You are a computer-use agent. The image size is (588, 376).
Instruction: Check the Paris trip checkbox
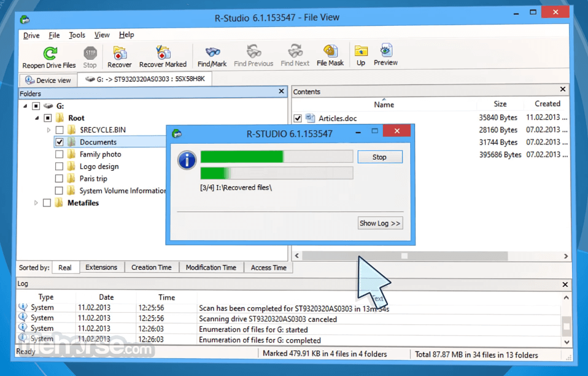[x=60, y=179]
